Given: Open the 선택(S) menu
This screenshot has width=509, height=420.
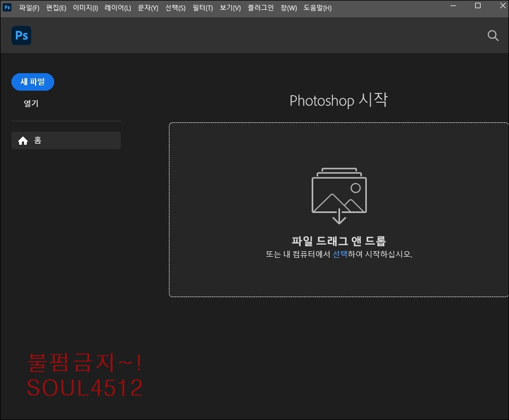Looking at the screenshot, I should click(x=175, y=8).
